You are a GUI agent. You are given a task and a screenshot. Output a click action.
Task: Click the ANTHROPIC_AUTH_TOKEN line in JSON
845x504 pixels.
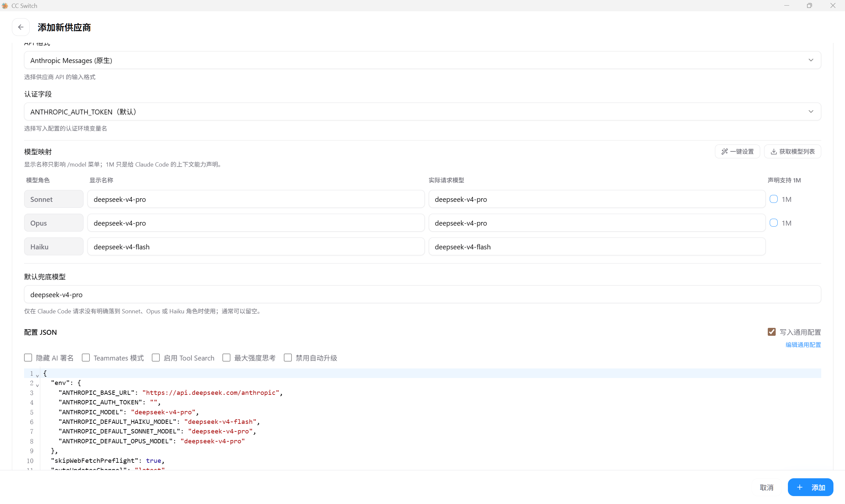(x=109, y=402)
